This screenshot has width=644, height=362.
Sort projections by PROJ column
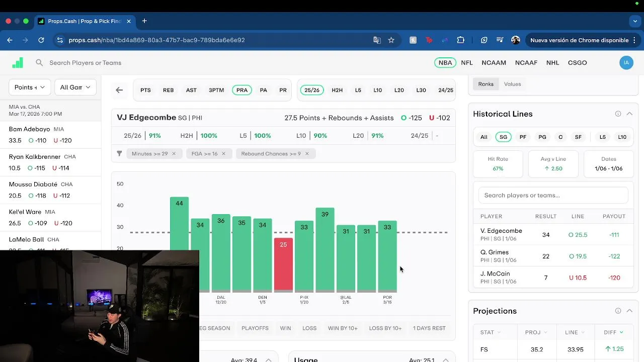tap(536, 332)
